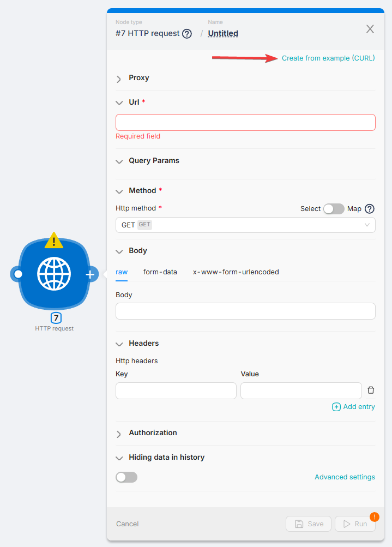Expand the Proxy section

tap(138, 78)
